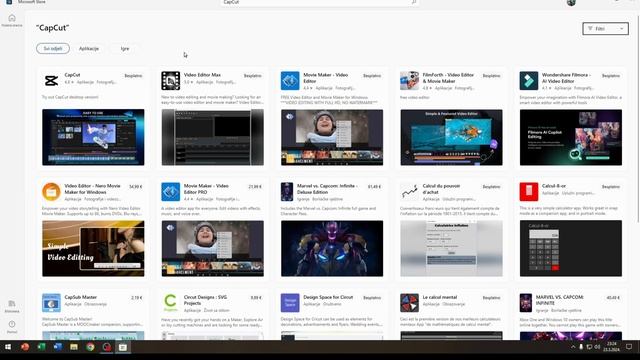Show hidden system tray icons

pos(573,347)
